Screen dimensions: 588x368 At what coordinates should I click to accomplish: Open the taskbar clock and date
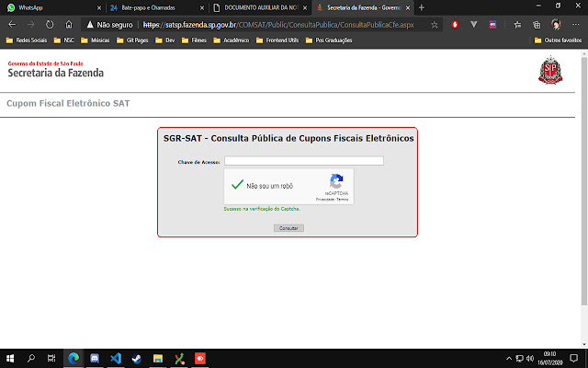[549, 358]
